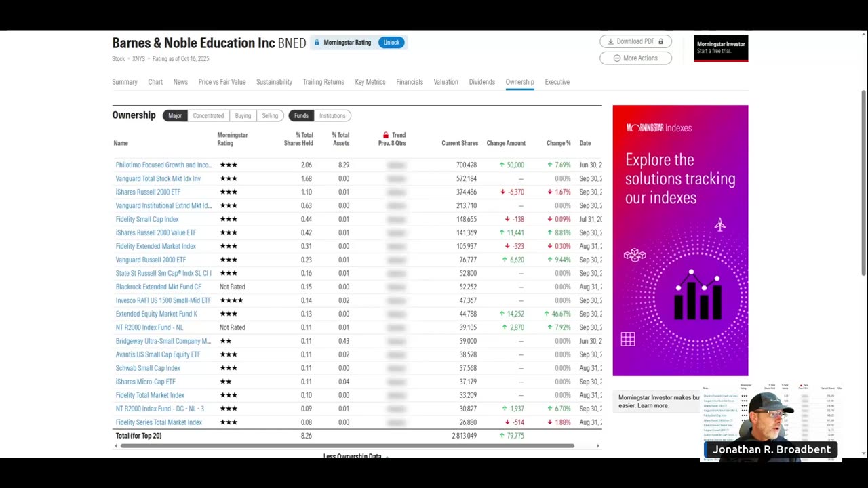Click the % Total Shares Held header
The width and height of the screenshot is (868, 488).
(298, 139)
